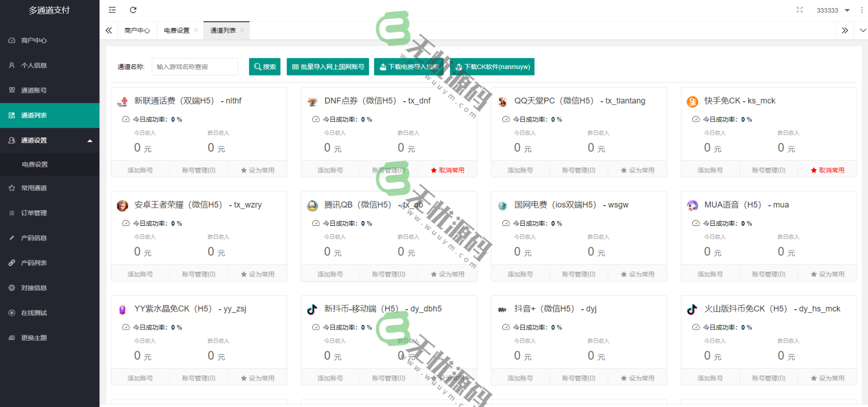The height and width of the screenshot is (407, 868).
Task: Open the tab options down-chevron
Action: click(x=863, y=31)
